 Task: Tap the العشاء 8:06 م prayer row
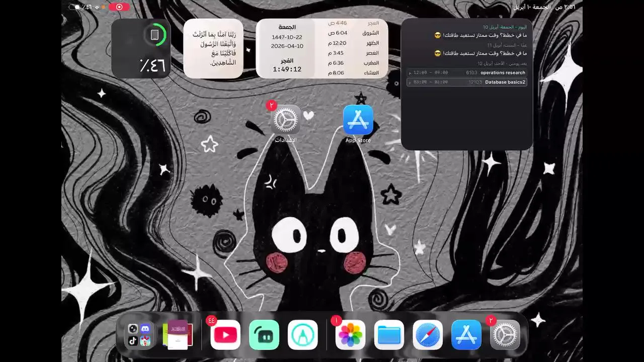tap(353, 73)
